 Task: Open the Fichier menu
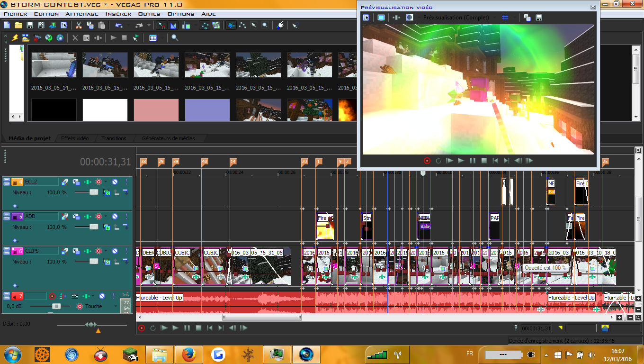(x=15, y=14)
